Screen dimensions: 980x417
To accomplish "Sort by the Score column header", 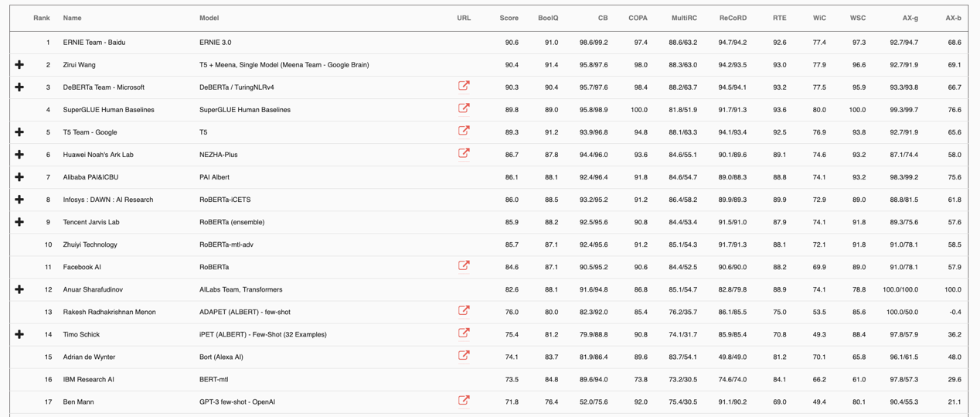I will pyautogui.click(x=509, y=18).
